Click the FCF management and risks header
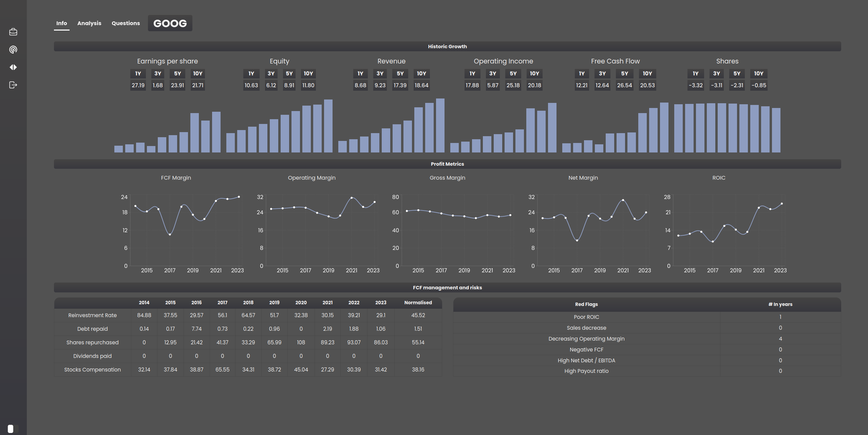Image resolution: width=868 pixels, height=435 pixels. tap(447, 288)
